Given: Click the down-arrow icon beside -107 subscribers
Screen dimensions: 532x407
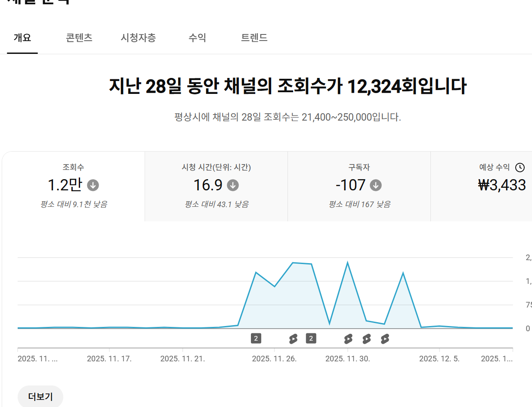Looking at the screenshot, I should pos(376,185).
